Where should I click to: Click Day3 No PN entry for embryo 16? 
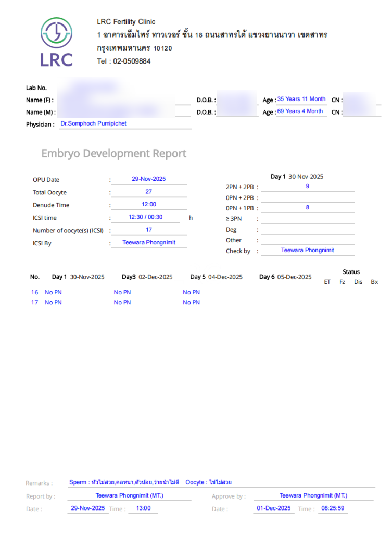pyautogui.click(x=122, y=292)
